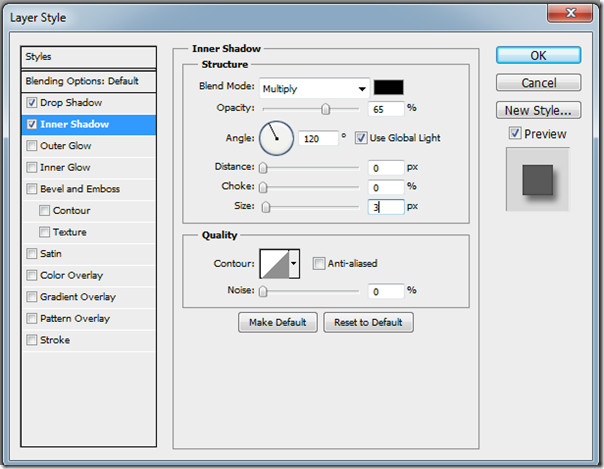Toggle the Preview checkbox
This screenshot has height=469, width=604.
(x=515, y=133)
